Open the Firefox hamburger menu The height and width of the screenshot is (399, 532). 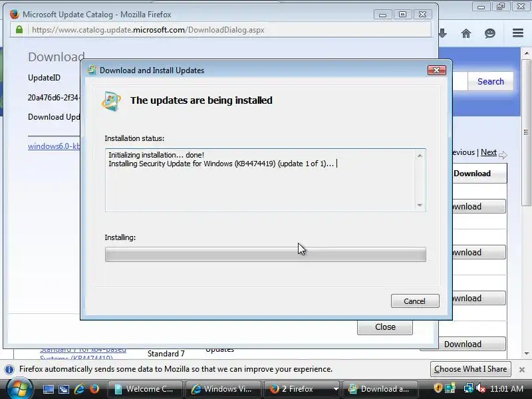(518, 33)
